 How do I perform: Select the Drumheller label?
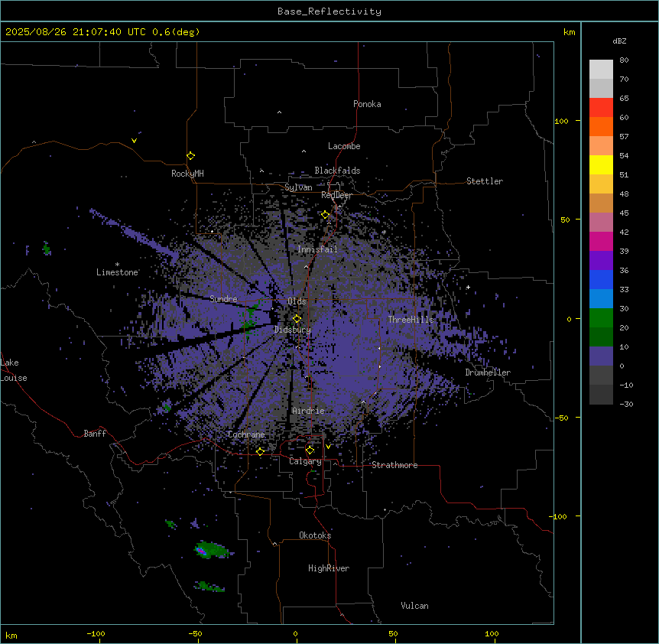point(488,372)
